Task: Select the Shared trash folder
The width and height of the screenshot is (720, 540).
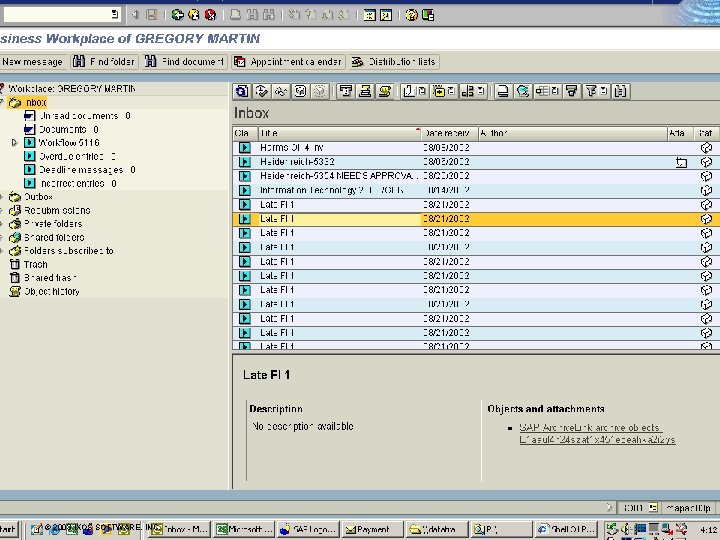Action: (x=50, y=278)
